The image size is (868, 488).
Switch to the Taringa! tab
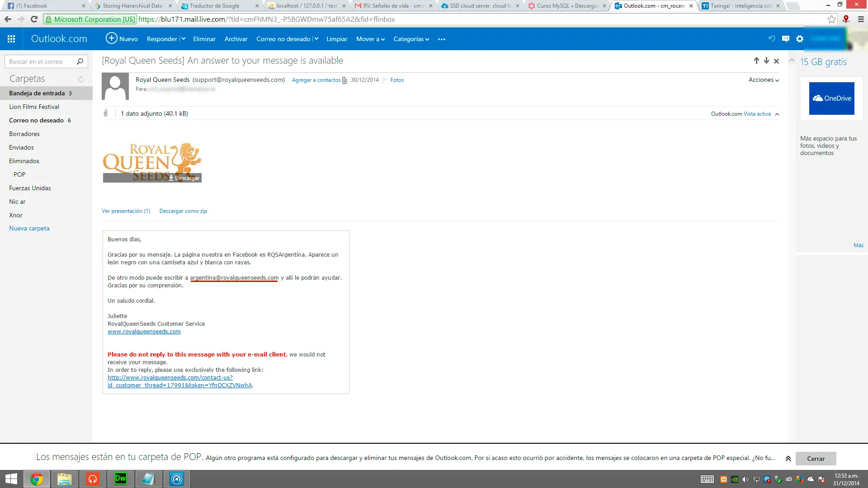click(741, 6)
